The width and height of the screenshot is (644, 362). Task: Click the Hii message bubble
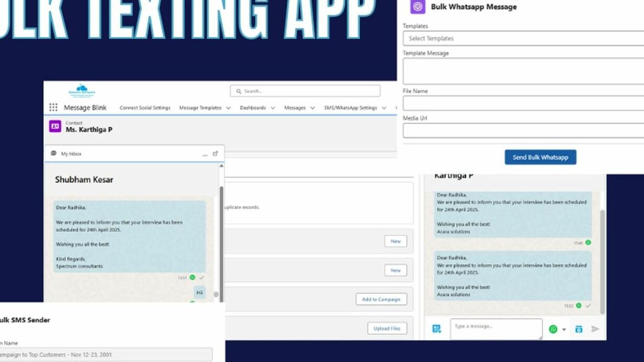(x=199, y=292)
